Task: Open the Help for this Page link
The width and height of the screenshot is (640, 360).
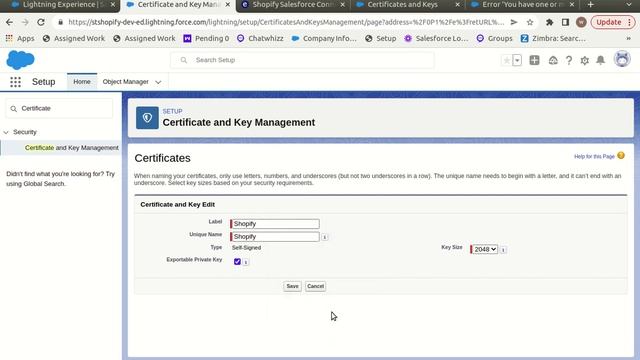Action: tap(594, 156)
